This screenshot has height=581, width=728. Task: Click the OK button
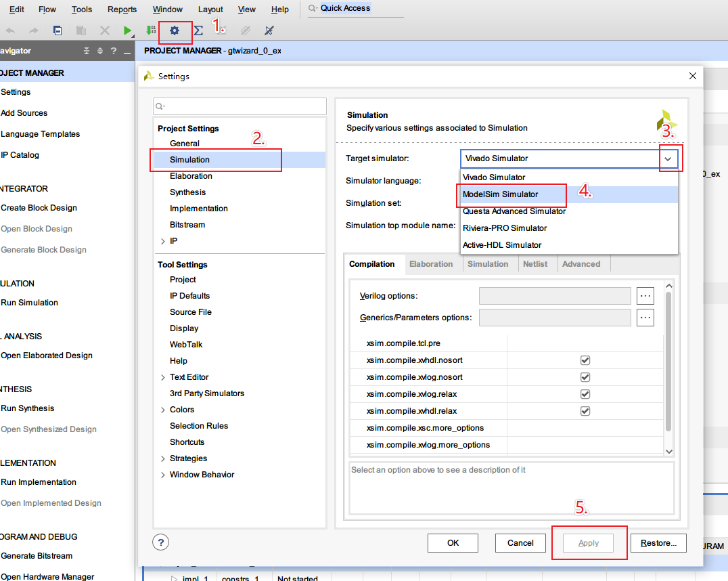[453, 543]
